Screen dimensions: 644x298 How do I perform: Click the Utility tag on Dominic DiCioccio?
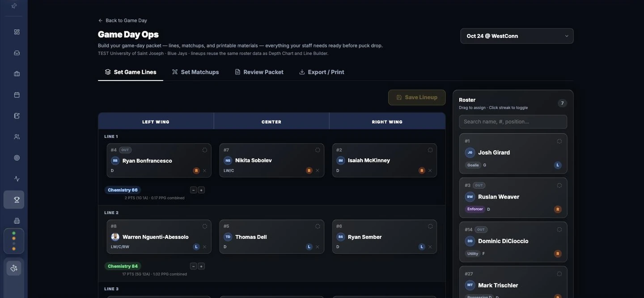473,254
